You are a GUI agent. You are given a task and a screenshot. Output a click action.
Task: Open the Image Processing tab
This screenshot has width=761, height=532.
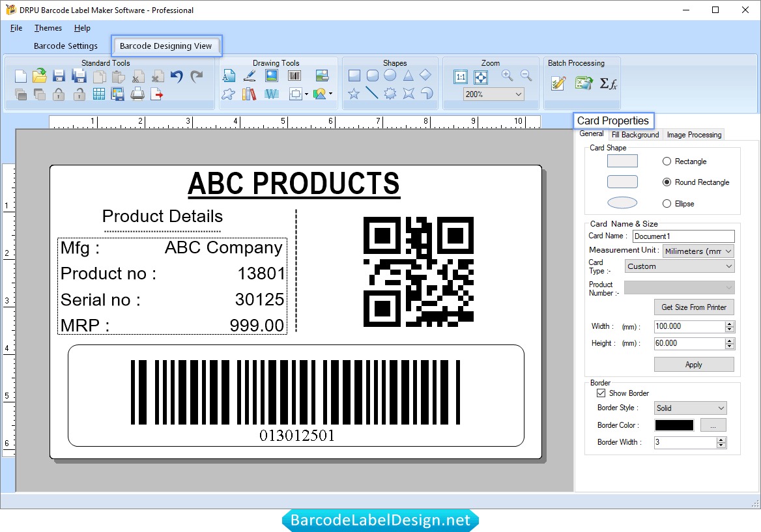click(x=694, y=135)
